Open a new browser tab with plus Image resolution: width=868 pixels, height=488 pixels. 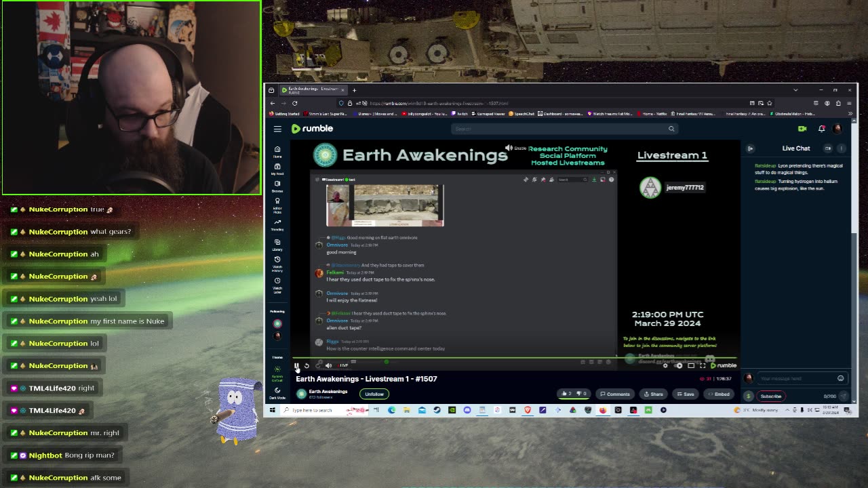click(x=354, y=90)
